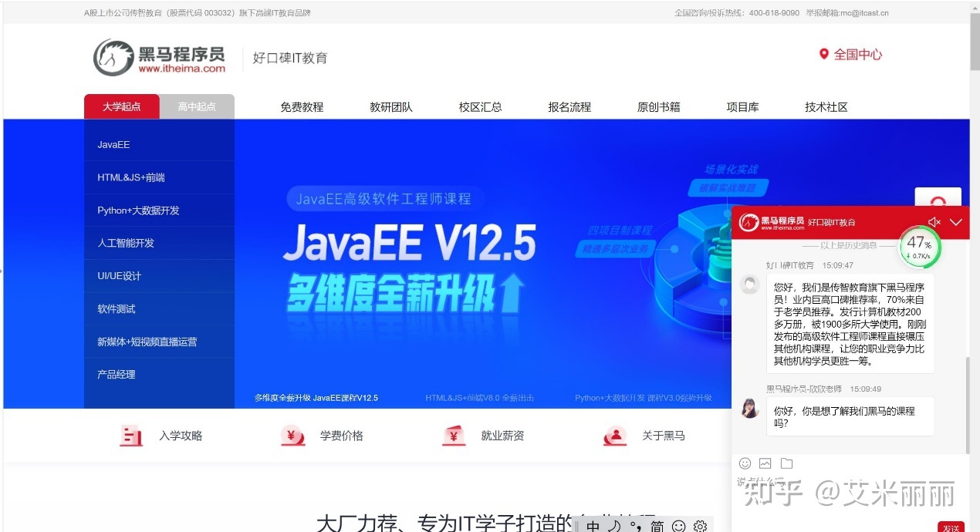Toggle IME simplified/traditional (简) mode
The image size is (980, 532).
point(657,526)
